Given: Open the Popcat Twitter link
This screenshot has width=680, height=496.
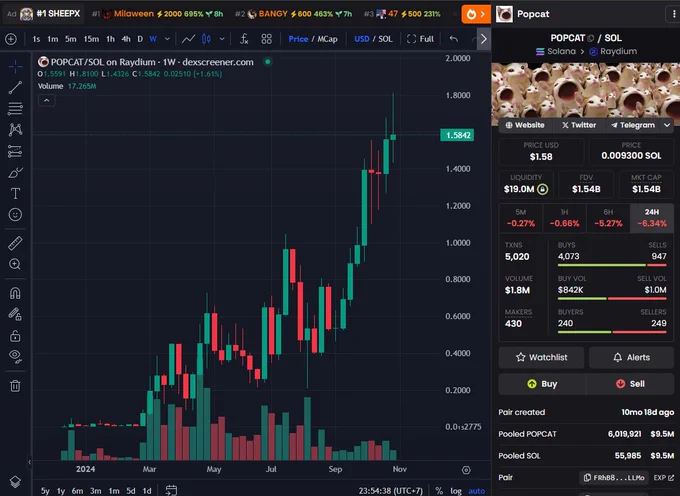Looking at the screenshot, I should click(x=579, y=125).
